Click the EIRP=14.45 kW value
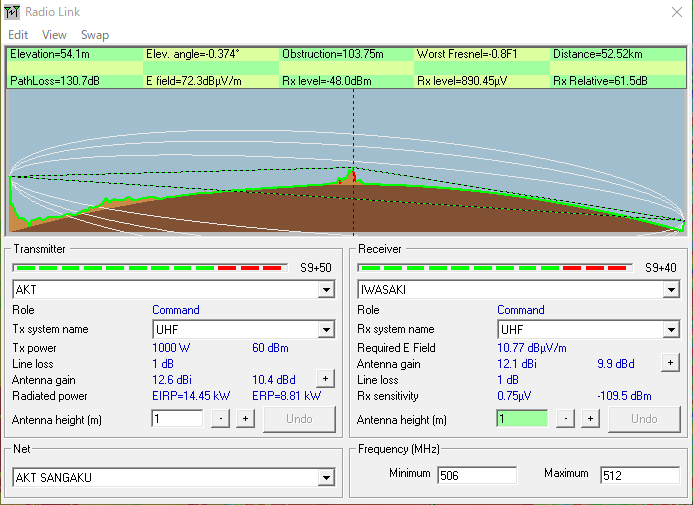 click(191, 396)
